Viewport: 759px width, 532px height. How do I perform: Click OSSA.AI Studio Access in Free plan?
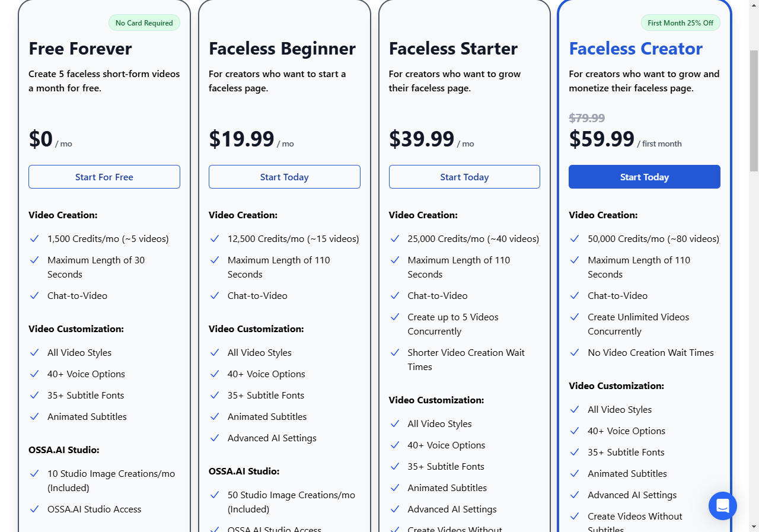click(94, 509)
